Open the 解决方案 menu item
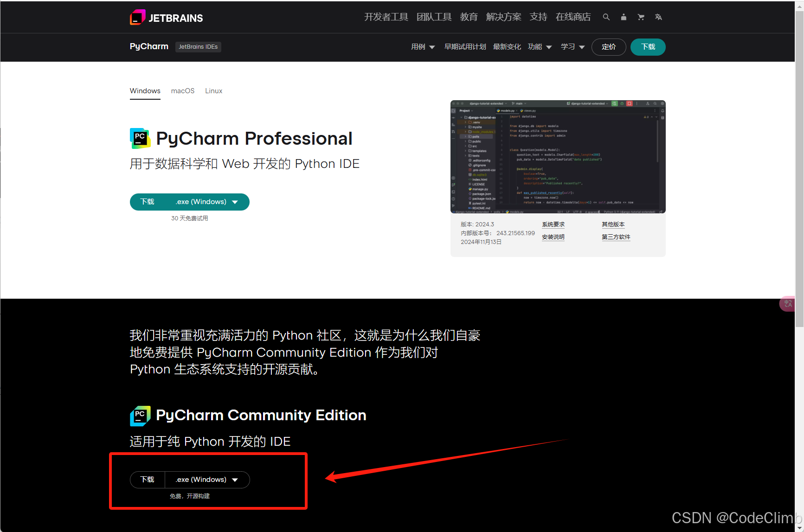The height and width of the screenshot is (532, 804). pyautogui.click(x=503, y=17)
